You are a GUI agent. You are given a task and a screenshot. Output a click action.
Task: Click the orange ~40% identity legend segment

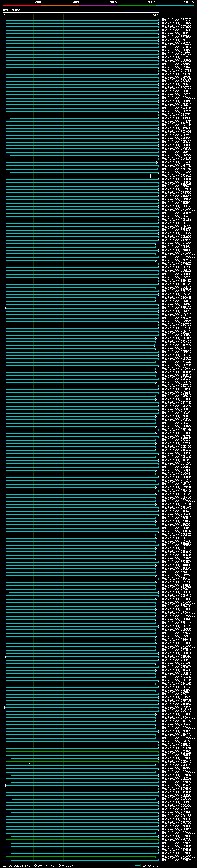[61, 6]
